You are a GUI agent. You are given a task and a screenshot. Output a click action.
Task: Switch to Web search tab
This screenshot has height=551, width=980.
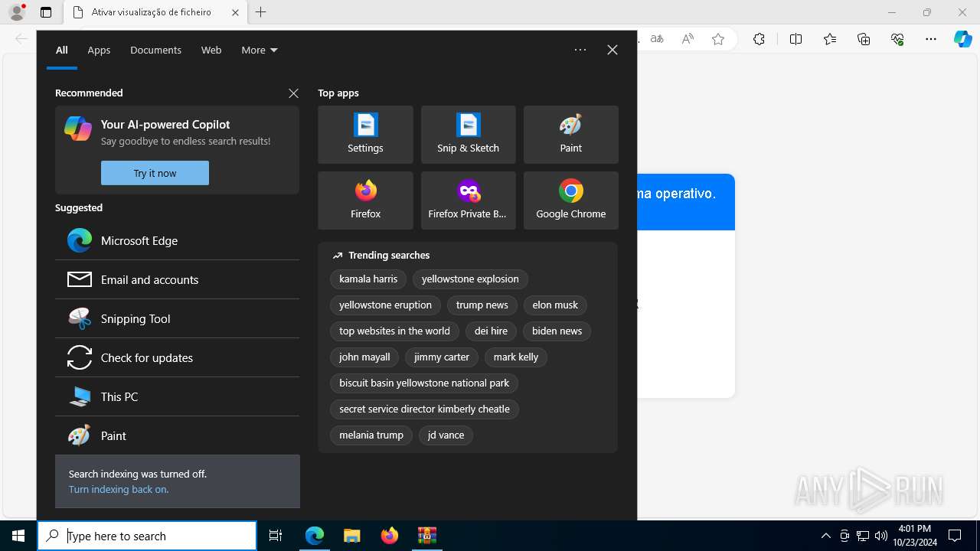tap(211, 50)
